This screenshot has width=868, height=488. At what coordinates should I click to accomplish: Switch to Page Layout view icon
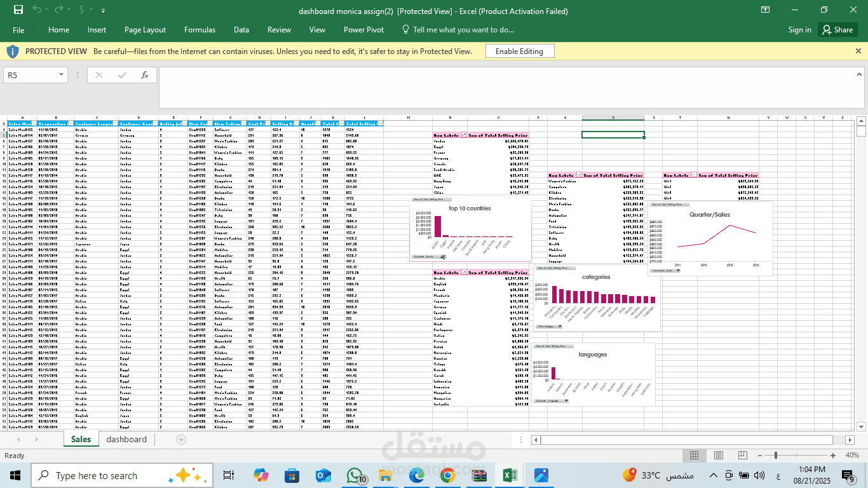[718, 456]
